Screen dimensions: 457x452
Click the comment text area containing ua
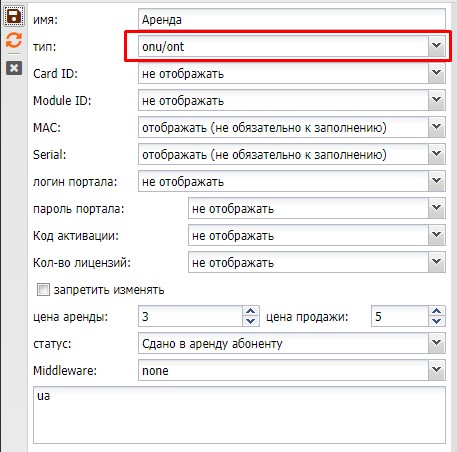239,415
